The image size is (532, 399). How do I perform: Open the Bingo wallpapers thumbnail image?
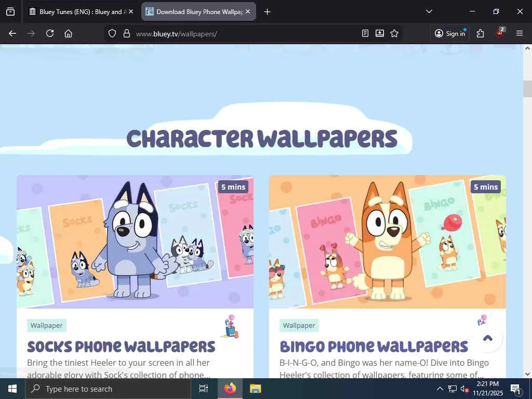[388, 242]
